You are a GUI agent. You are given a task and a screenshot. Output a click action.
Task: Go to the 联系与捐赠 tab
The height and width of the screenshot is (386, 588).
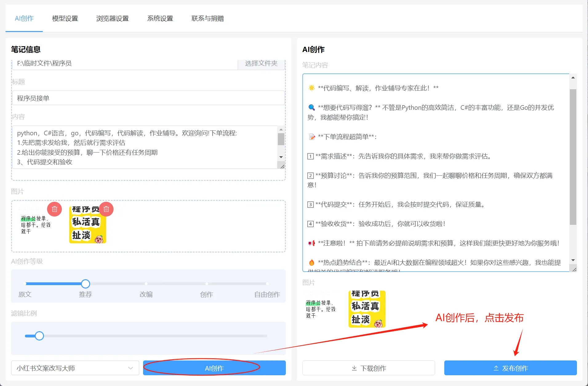pyautogui.click(x=207, y=18)
